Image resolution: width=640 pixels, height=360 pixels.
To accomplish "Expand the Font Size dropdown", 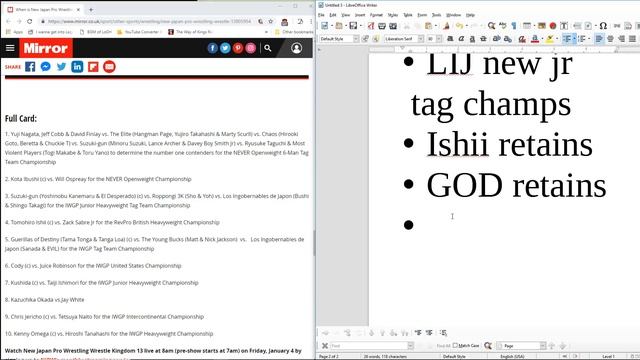I will pos(439,39).
